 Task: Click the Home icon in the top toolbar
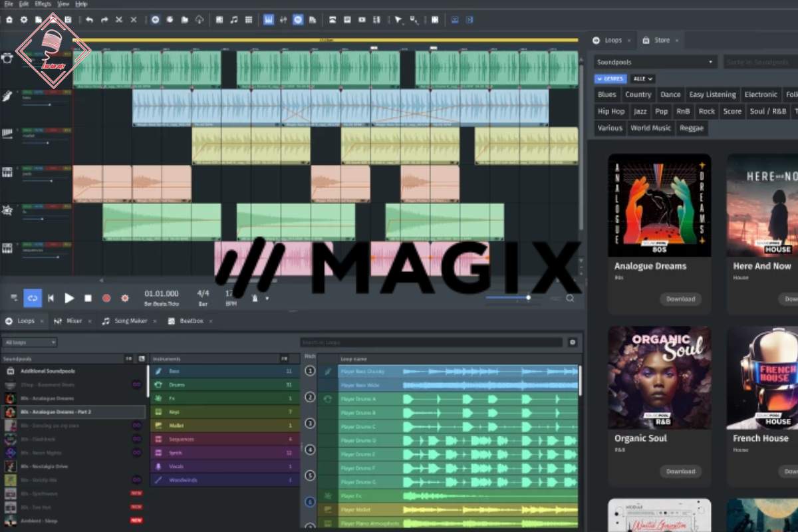point(9,20)
